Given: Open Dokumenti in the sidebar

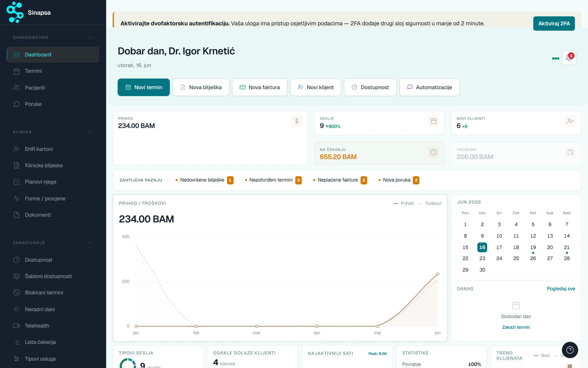Looking at the screenshot, I should [53, 215].
